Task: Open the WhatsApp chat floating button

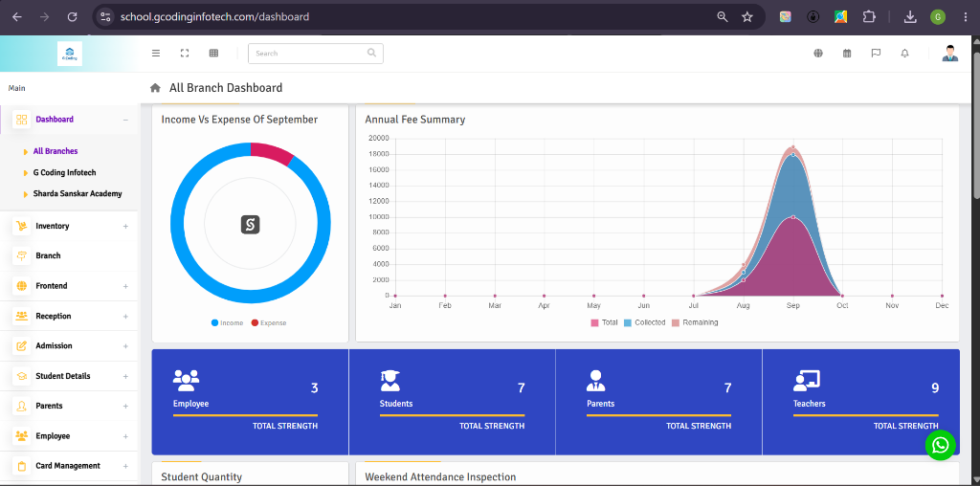Action: (x=940, y=446)
